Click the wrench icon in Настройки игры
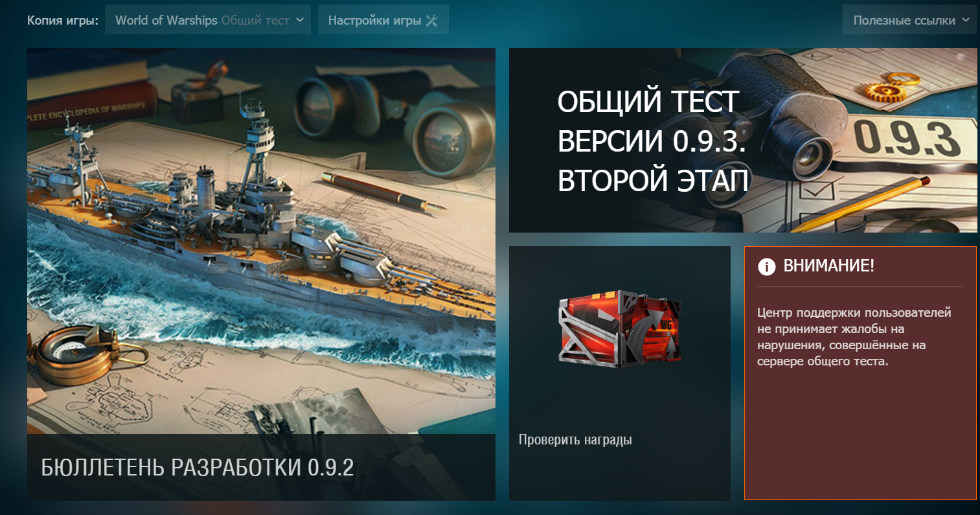The width and height of the screenshot is (980, 515). [432, 21]
